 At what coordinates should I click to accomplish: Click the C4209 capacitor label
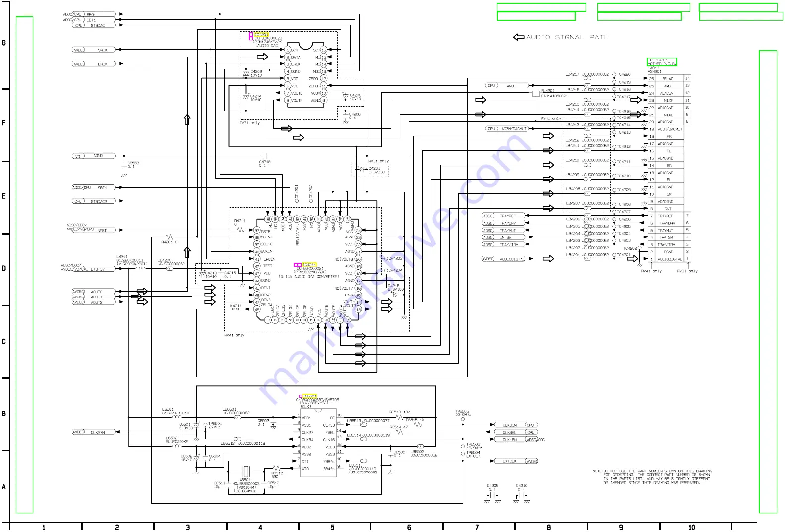click(x=493, y=486)
